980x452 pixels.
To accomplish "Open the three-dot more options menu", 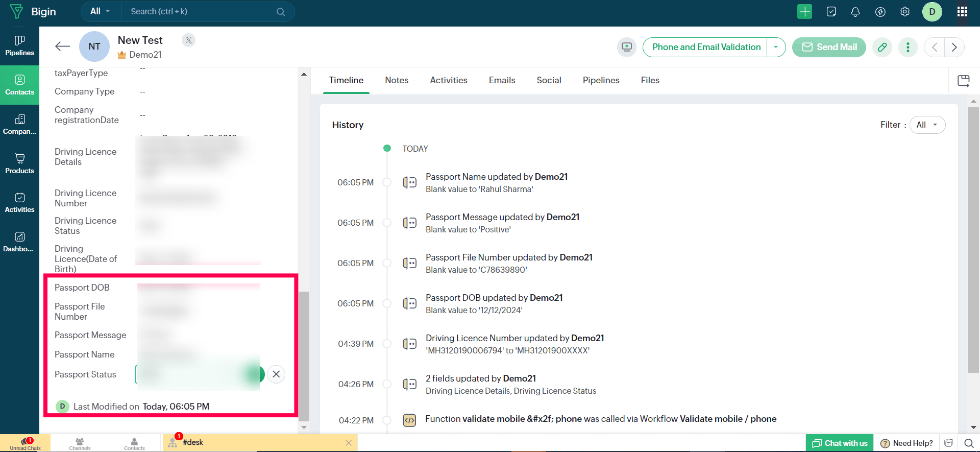I will [908, 47].
